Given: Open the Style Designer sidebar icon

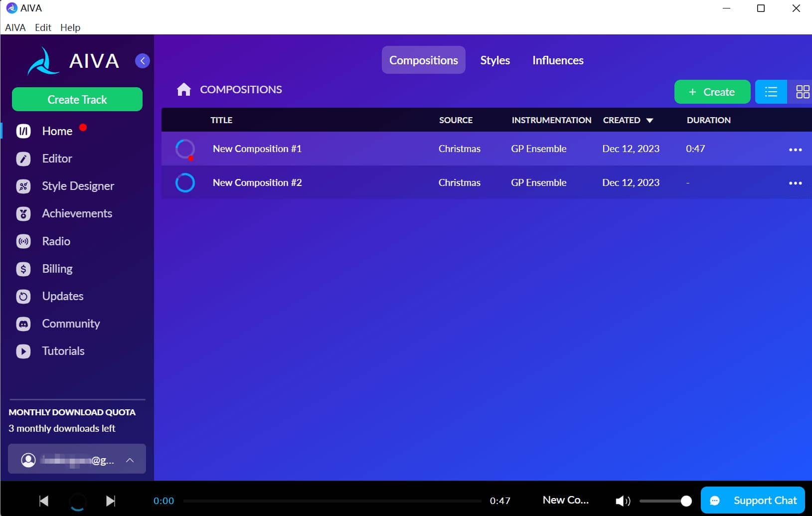Looking at the screenshot, I should click(x=23, y=186).
